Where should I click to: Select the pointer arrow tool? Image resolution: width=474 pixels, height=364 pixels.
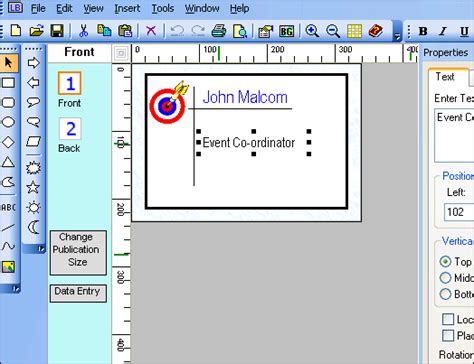8,62
